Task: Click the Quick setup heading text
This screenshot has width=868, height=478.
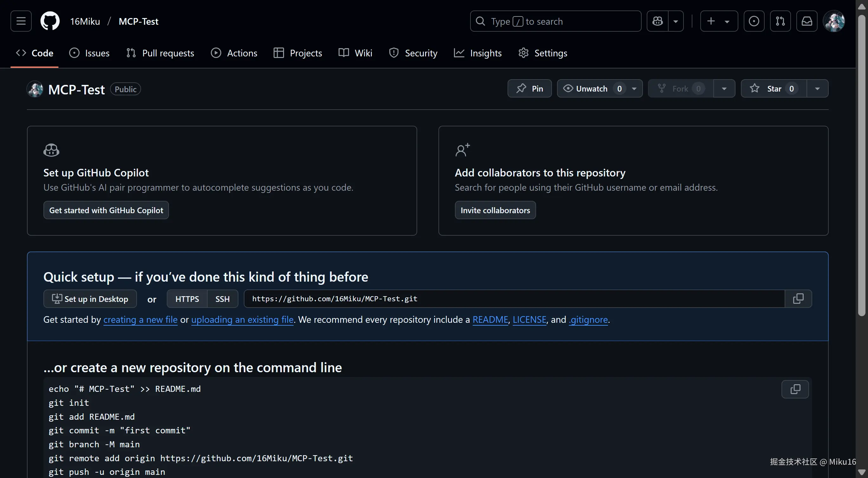Action: 205,277
